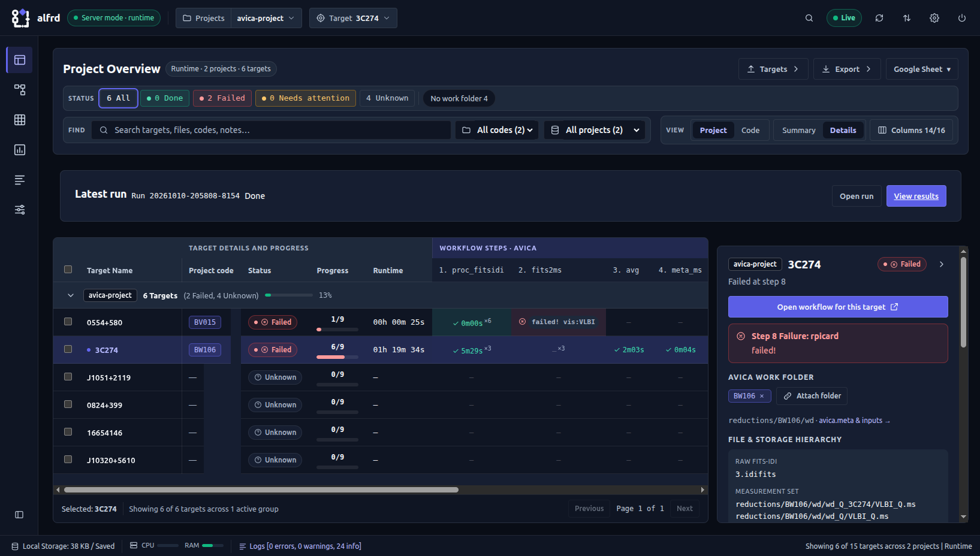The height and width of the screenshot is (556, 980).
Task: Open the chart report icon in sidebar
Action: tap(20, 150)
